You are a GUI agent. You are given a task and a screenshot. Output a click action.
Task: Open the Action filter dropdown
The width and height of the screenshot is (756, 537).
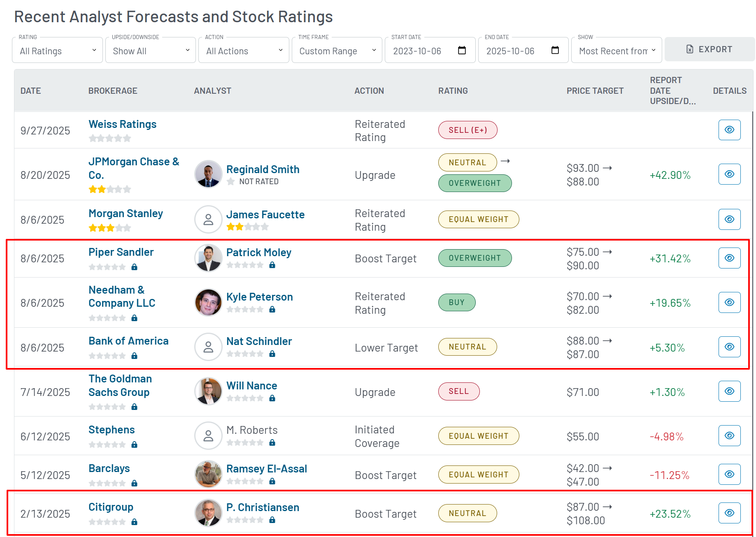click(x=244, y=50)
